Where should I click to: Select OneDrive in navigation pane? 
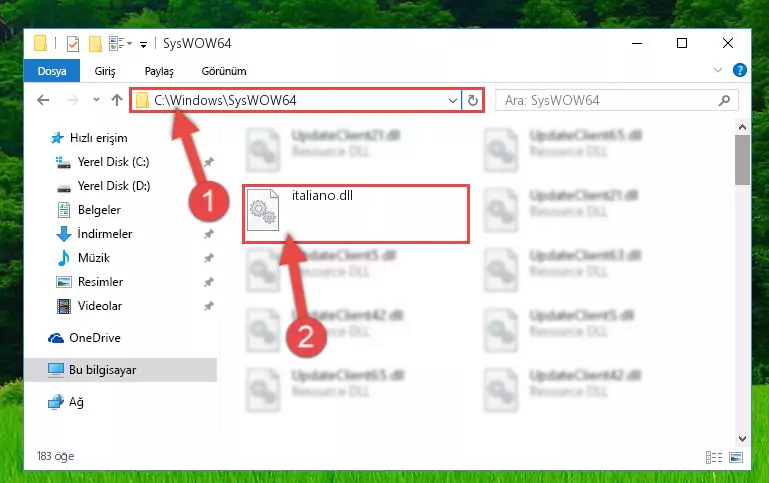click(95, 338)
